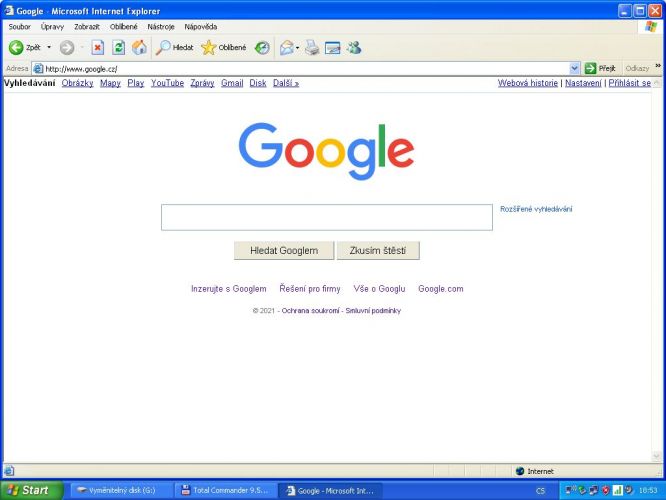This screenshot has height=500, width=666.
Task: Open the Zprávy link
Action: tap(202, 83)
